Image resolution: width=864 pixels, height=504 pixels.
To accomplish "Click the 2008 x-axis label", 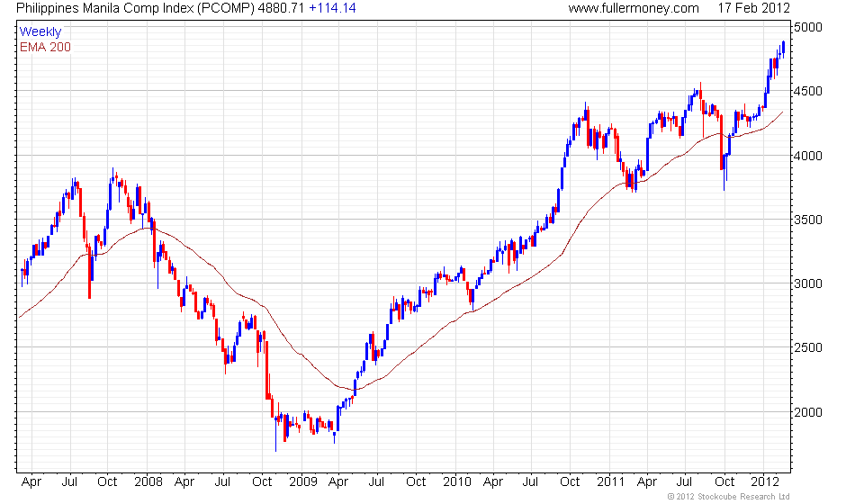I will [x=148, y=482].
